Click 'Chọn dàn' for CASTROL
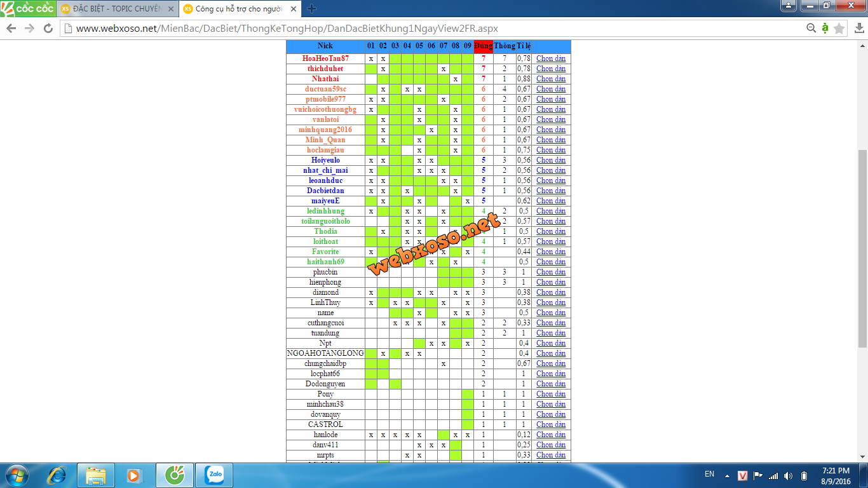Screen dimensions: 868x488 coord(551,424)
